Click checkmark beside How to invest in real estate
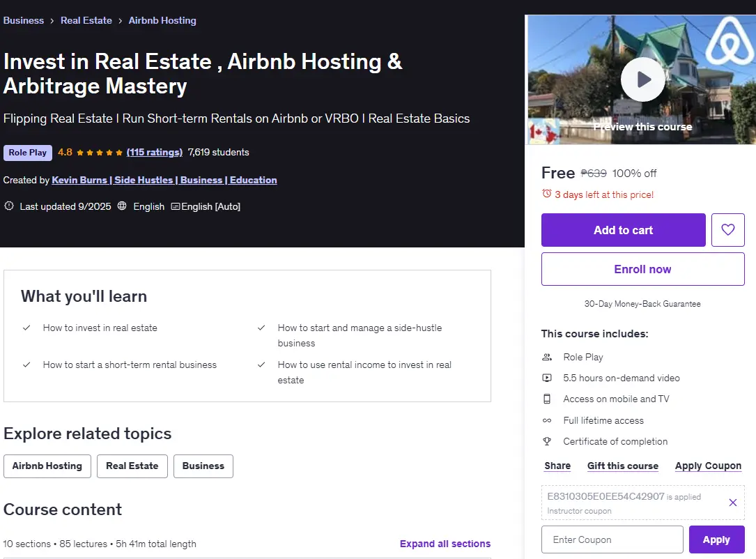The height and width of the screenshot is (559, 756). click(x=26, y=328)
